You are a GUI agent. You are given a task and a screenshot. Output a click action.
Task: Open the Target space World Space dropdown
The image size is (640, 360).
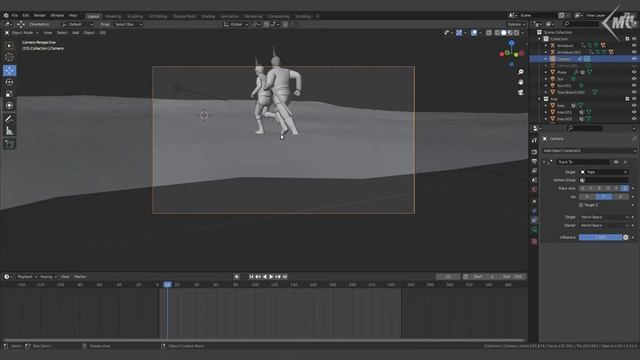604,217
